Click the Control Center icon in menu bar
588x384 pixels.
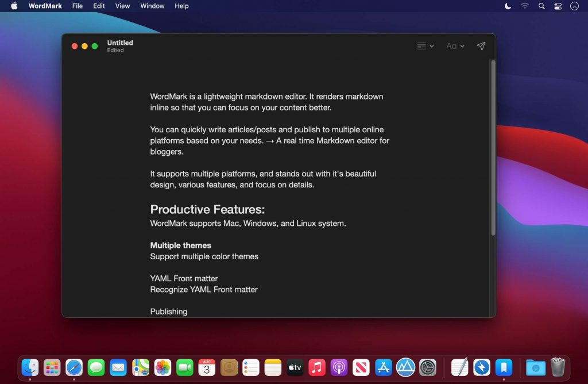click(557, 6)
